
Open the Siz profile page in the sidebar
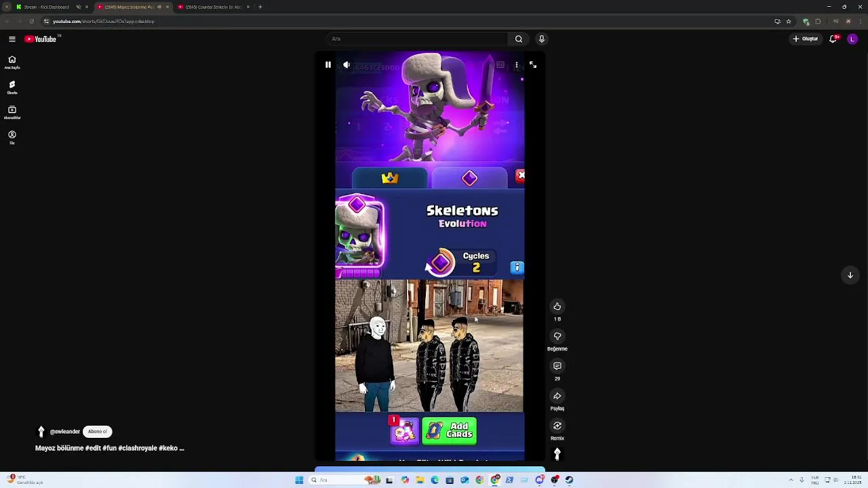click(12, 138)
